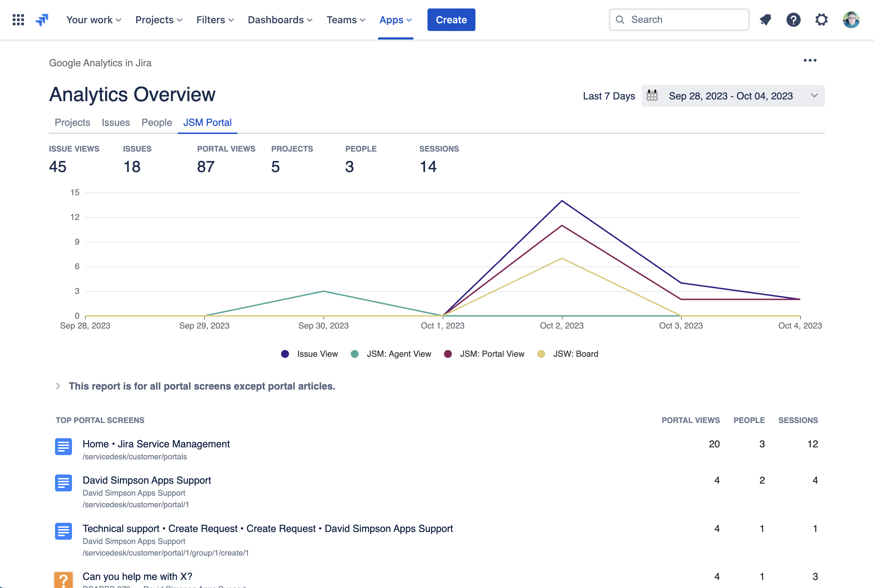The height and width of the screenshot is (588, 874).
Task: Open the three-dot more actions menu
Action: click(x=810, y=60)
